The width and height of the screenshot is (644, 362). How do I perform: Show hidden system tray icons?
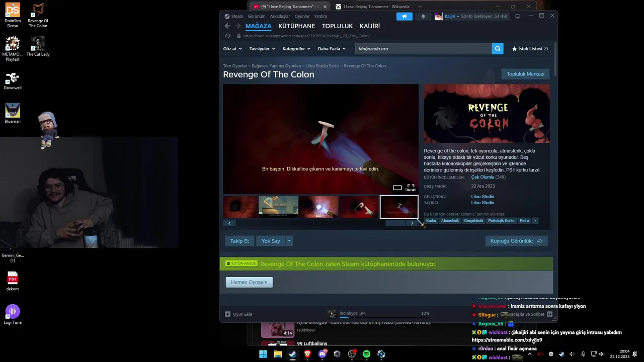529,354
